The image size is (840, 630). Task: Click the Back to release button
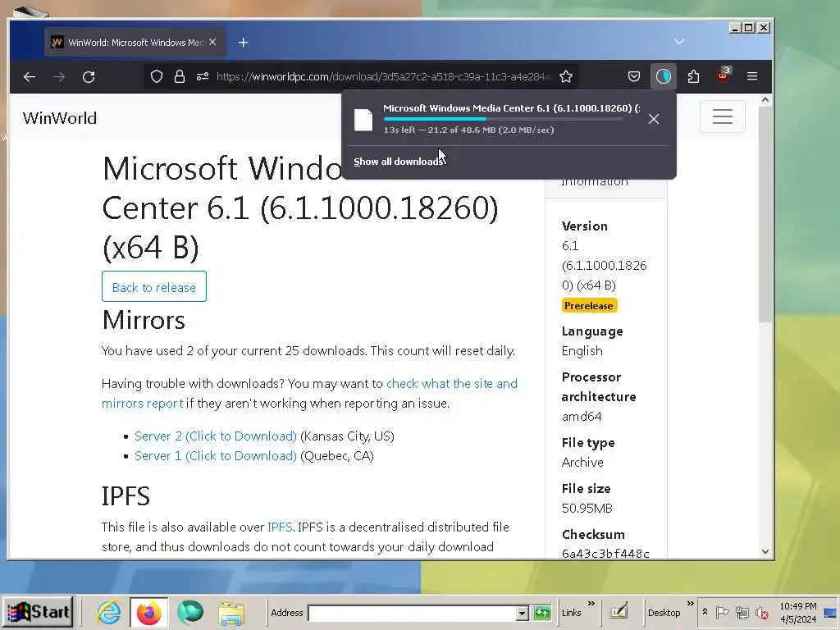(x=154, y=286)
